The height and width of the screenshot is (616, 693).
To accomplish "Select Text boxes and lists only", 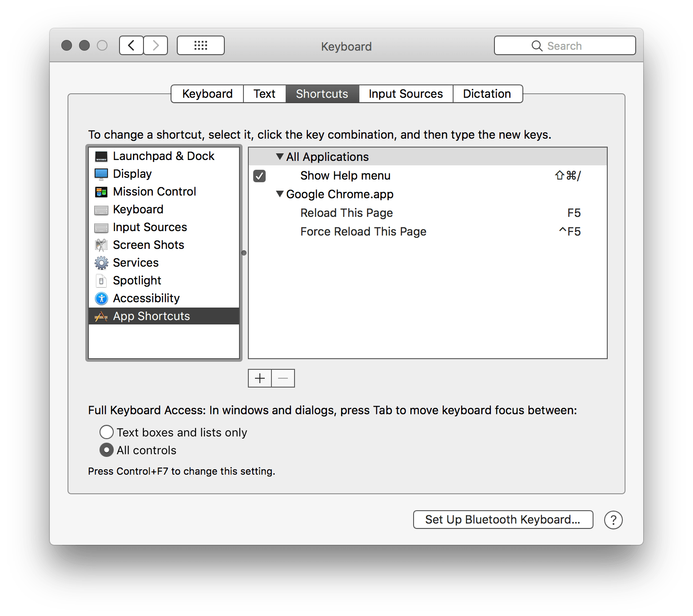I will click(x=107, y=432).
